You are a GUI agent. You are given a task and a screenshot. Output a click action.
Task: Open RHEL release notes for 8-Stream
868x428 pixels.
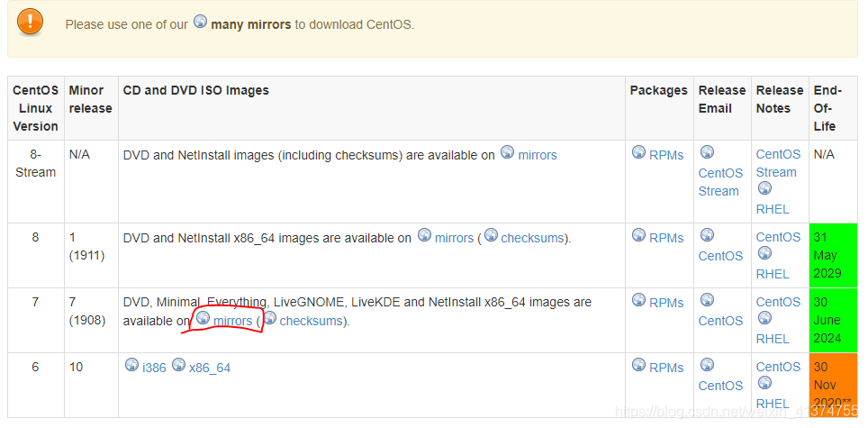[x=773, y=209]
